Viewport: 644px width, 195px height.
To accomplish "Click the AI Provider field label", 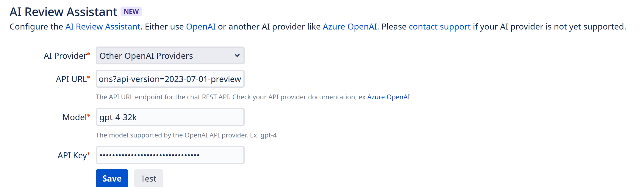I will click(65, 56).
